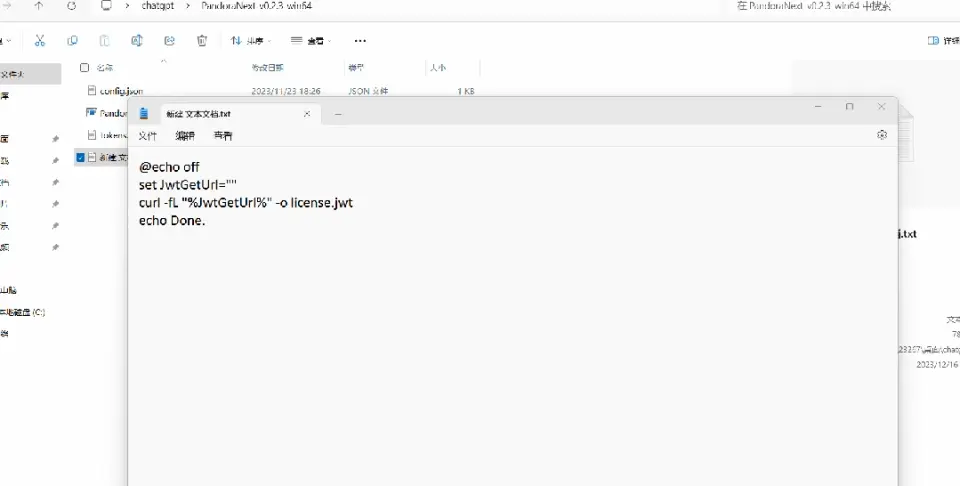Open the three-dots more options menu in Explorer
Viewport: 960px width, 486px height.
[360, 41]
